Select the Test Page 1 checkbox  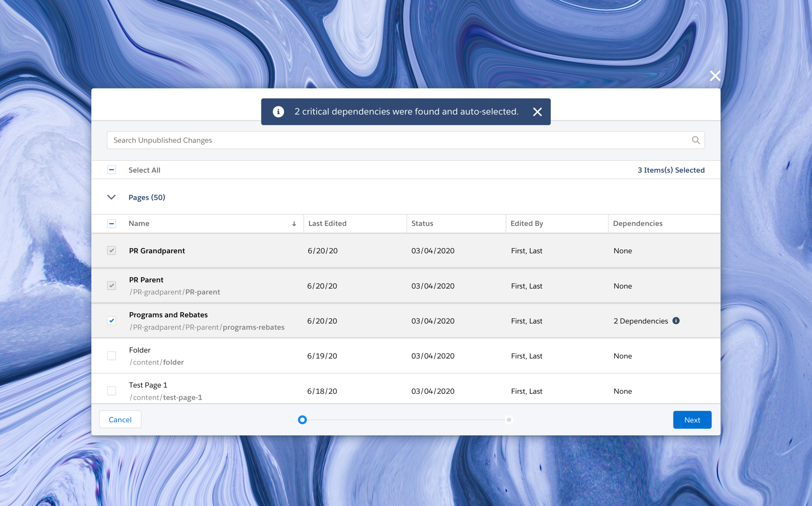point(111,391)
